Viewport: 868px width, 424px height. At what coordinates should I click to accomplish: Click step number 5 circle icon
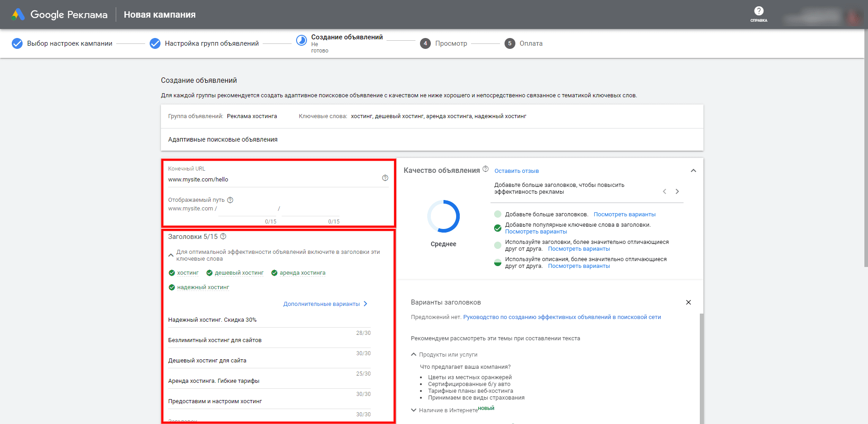point(509,43)
